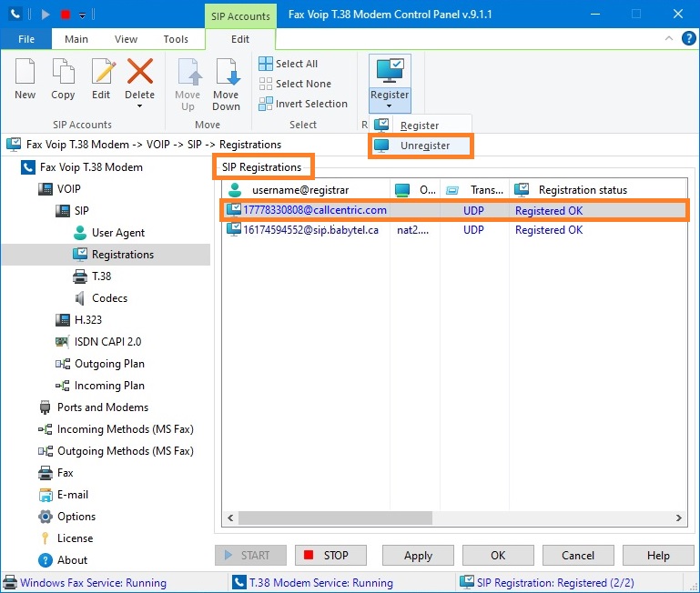This screenshot has width=700, height=593.
Task: Click the phone icon in the title bar
Action: pos(15,15)
